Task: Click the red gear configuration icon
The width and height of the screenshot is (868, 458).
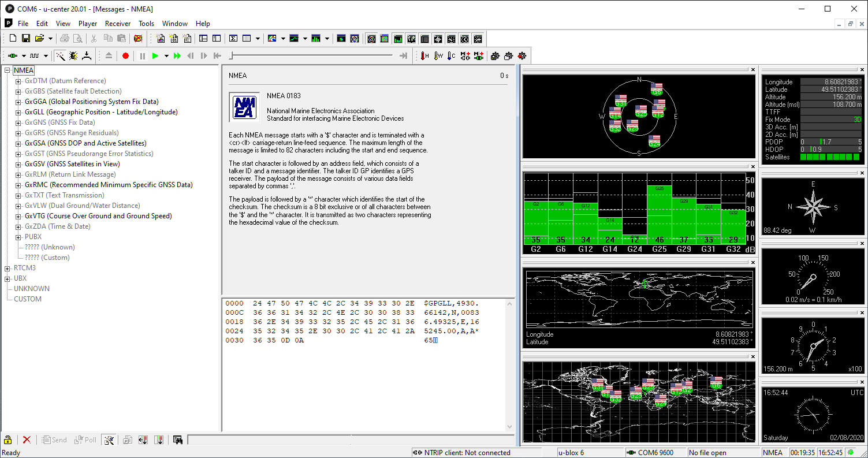Action: tap(522, 56)
